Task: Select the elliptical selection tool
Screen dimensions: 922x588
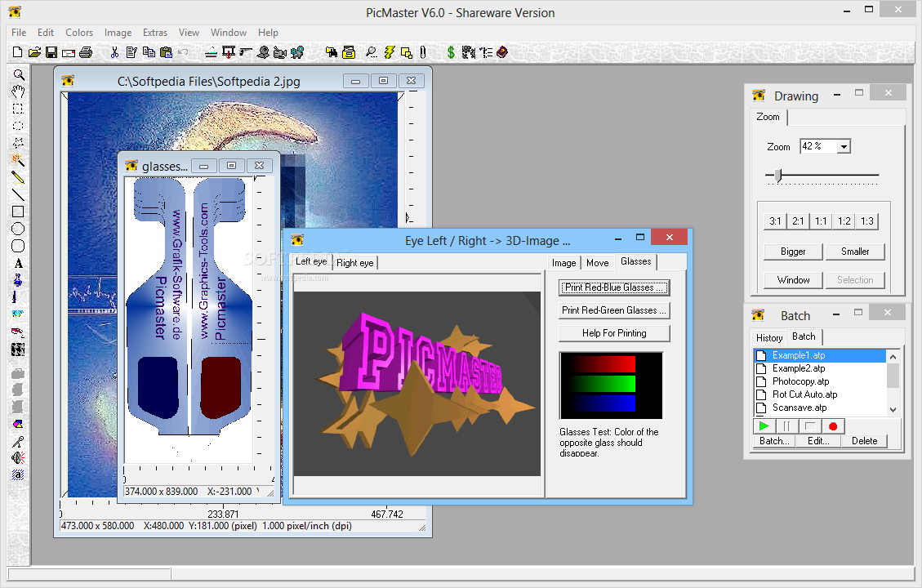Action: [x=18, y=126]
